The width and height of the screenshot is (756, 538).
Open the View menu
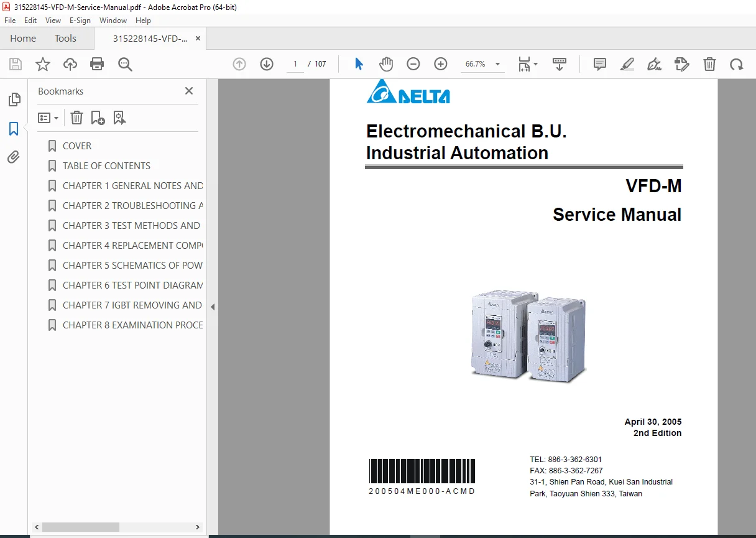click(53, 21)
